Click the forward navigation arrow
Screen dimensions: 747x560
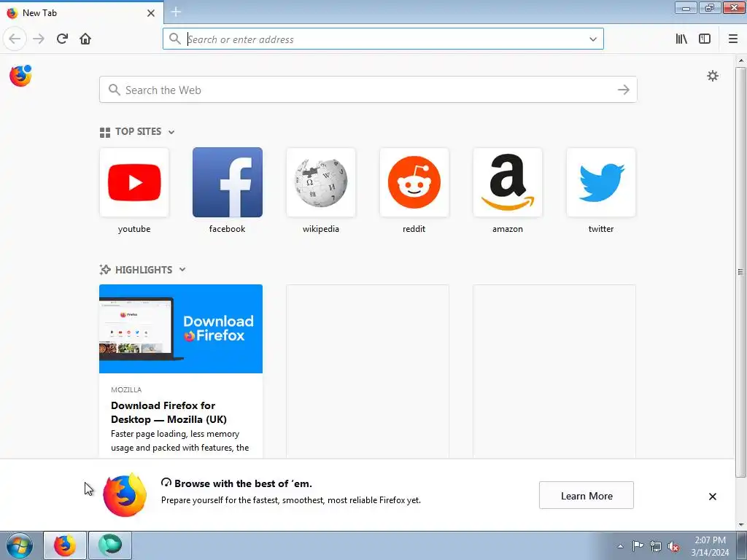pos(39,39)
